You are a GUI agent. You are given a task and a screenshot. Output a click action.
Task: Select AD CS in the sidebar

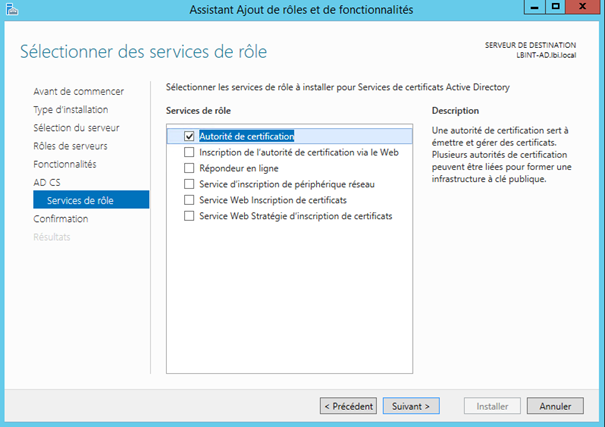[x=47, y=182]
